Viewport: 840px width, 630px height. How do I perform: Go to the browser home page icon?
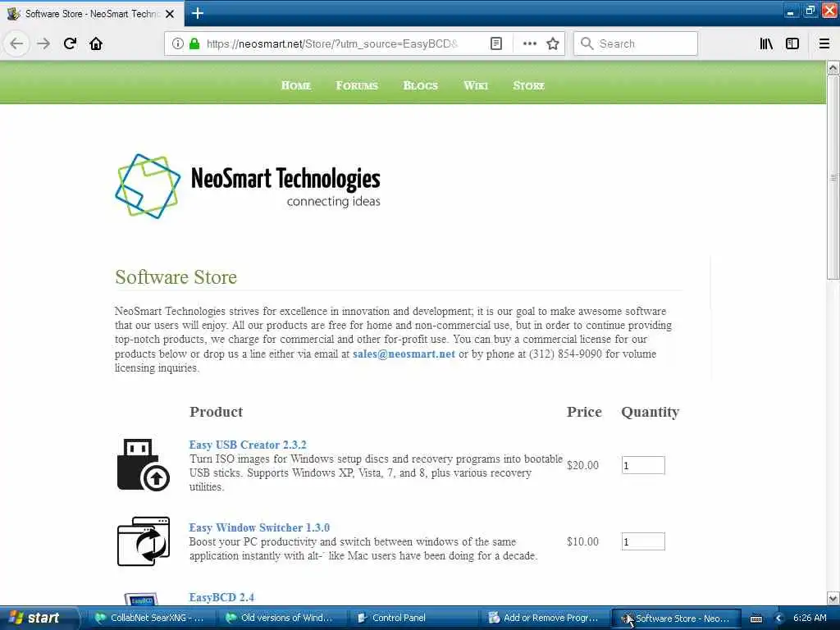click(96, 43)
